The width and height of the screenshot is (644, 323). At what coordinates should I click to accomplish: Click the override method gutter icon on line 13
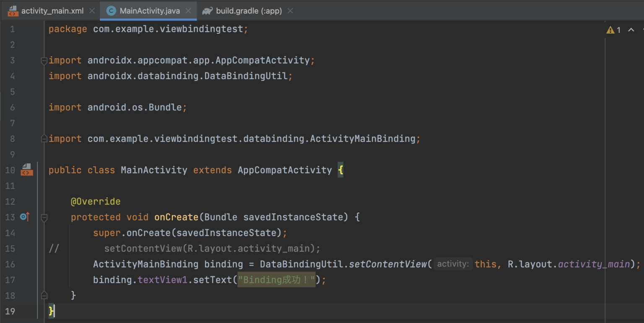coord(25,217)
